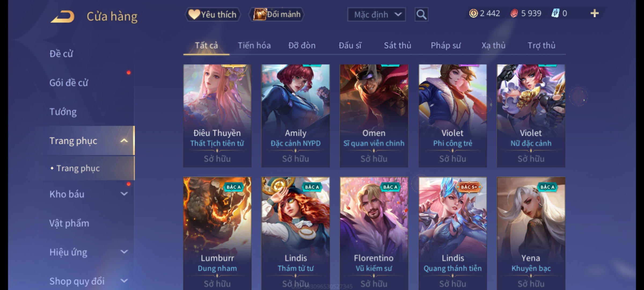Select the Tiến hóa tab
Screen dimensions: 644x290
click(254, 45)
